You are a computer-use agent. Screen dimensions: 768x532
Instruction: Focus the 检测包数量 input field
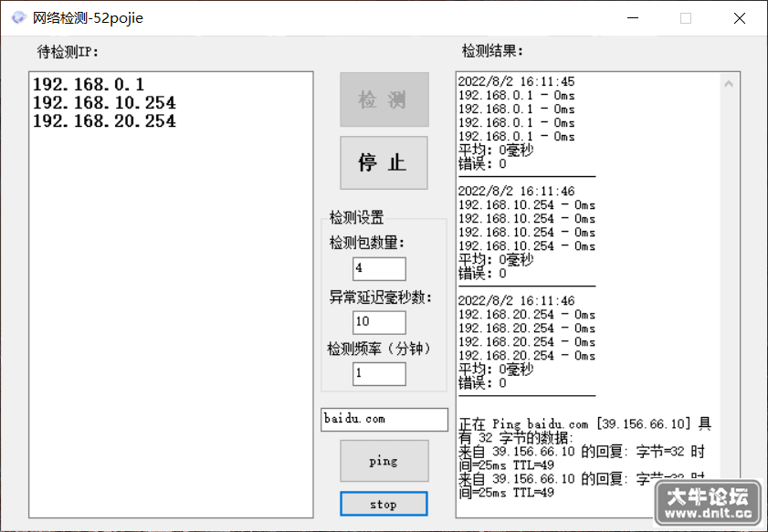[379, 268]
